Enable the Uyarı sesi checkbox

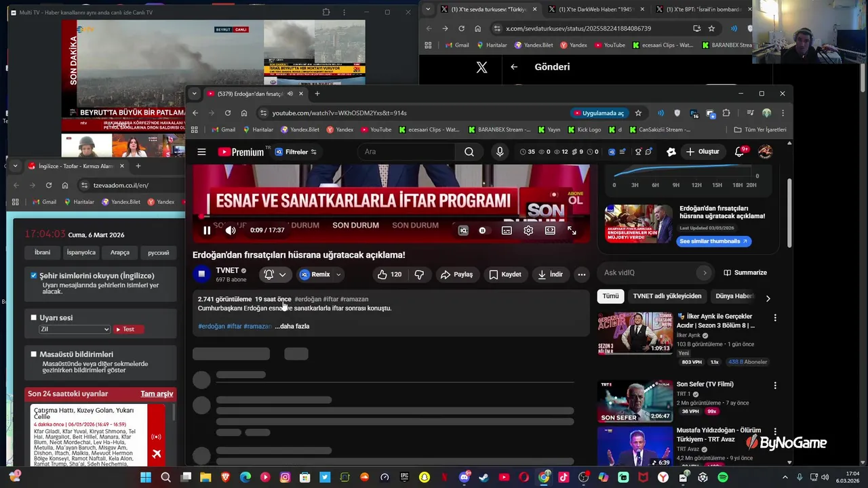(x=33, y=317)
